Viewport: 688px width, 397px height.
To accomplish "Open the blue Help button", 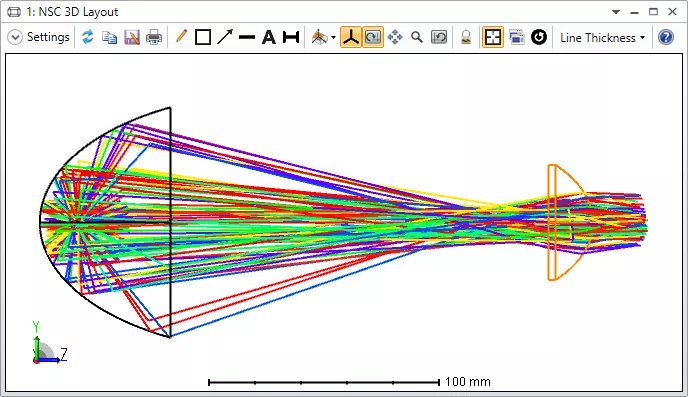I will click(x=666, y=37).
